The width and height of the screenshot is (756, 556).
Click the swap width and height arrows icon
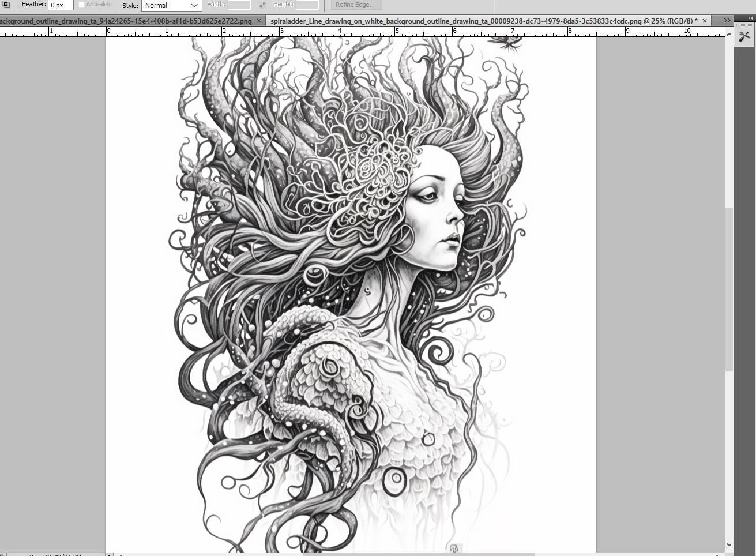coord(262,5)
